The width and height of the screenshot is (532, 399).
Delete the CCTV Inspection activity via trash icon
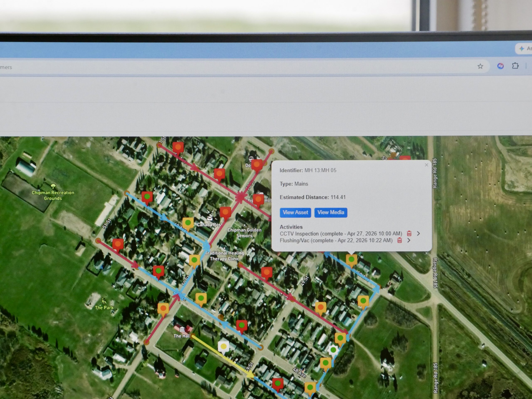click(409, 234)
